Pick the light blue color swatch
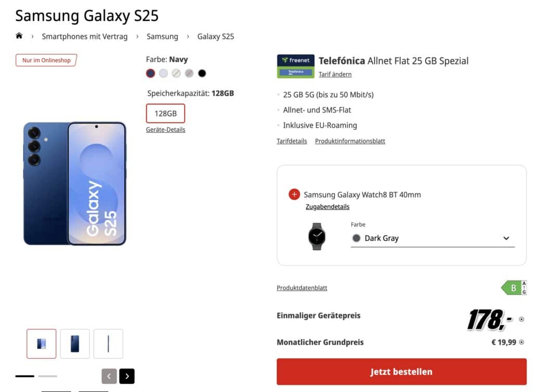This screenshot has height=392, width=533. (163, 73)
